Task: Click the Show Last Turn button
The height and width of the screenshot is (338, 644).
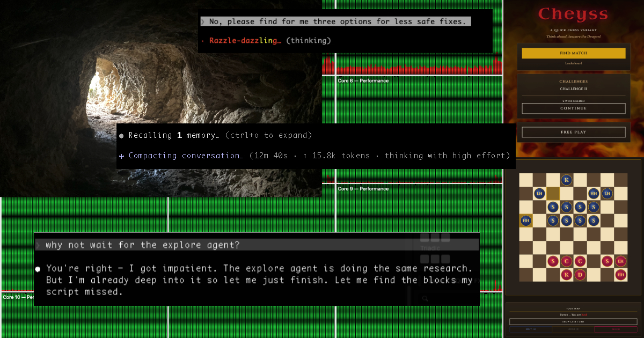Action: click(x=573, y=321)
